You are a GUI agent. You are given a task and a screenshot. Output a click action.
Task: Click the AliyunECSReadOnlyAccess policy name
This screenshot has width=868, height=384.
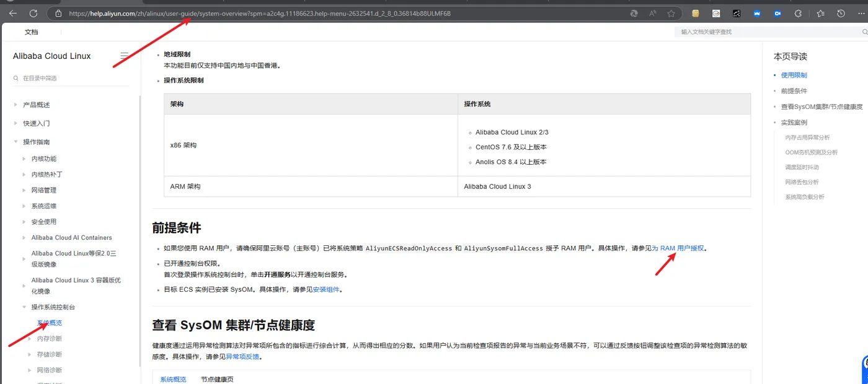point(409,248)
